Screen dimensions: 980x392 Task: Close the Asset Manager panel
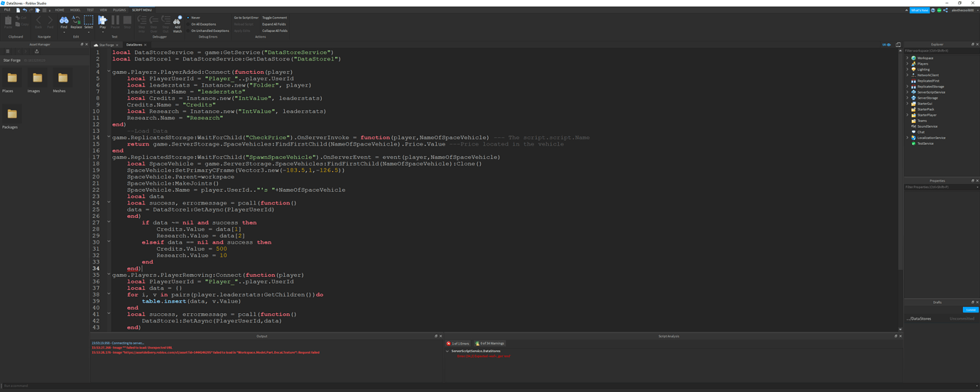click(x=87, y=44)
